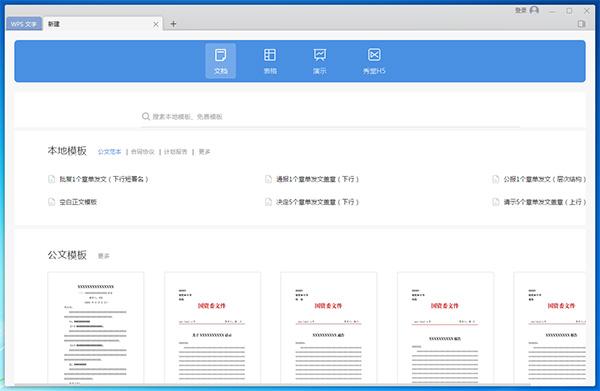Open 公报1个章单发文（层次结构）template
The width and height of the screenshot is (600, 391).
[545, 179]
